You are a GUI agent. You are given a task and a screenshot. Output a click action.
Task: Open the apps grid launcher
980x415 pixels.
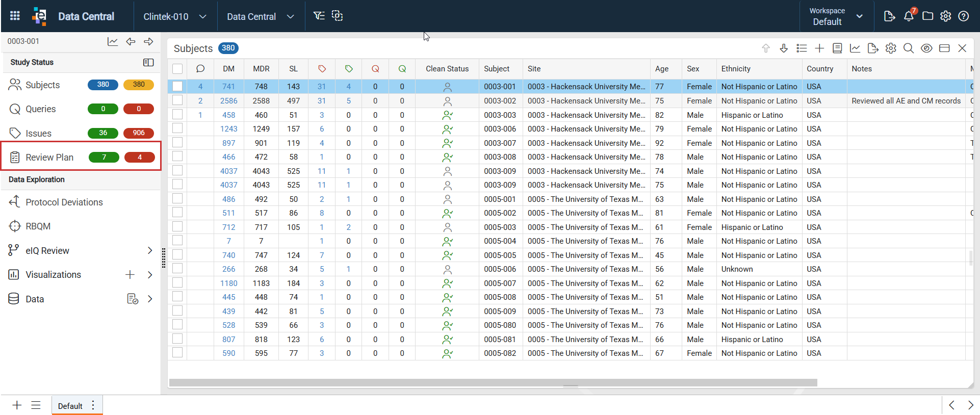click(x=15, y=16)
